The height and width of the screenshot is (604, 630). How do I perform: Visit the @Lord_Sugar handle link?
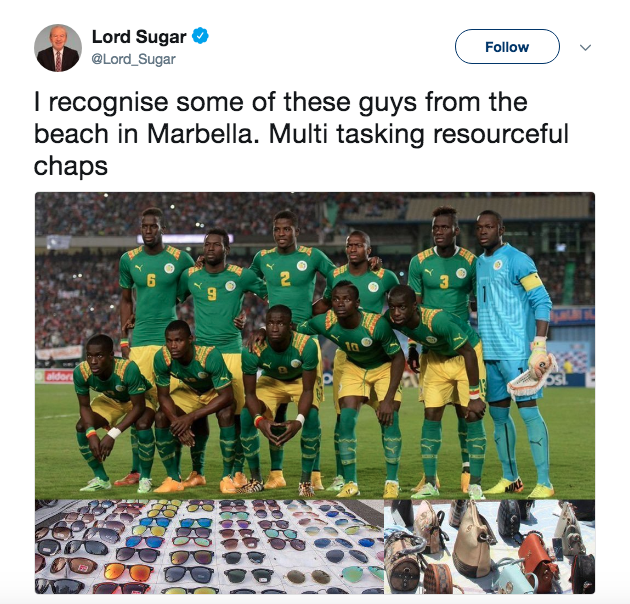coord(133,59)
